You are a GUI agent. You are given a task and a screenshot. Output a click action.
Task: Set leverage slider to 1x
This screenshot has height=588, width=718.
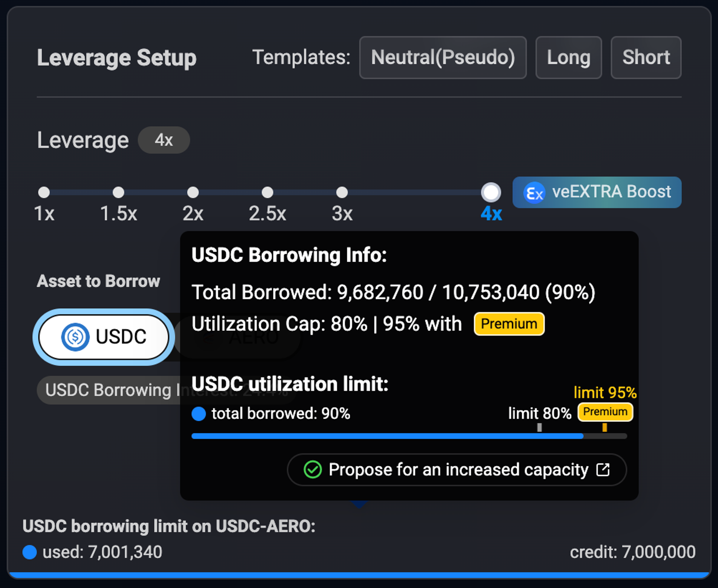click(x=44, y=192)
